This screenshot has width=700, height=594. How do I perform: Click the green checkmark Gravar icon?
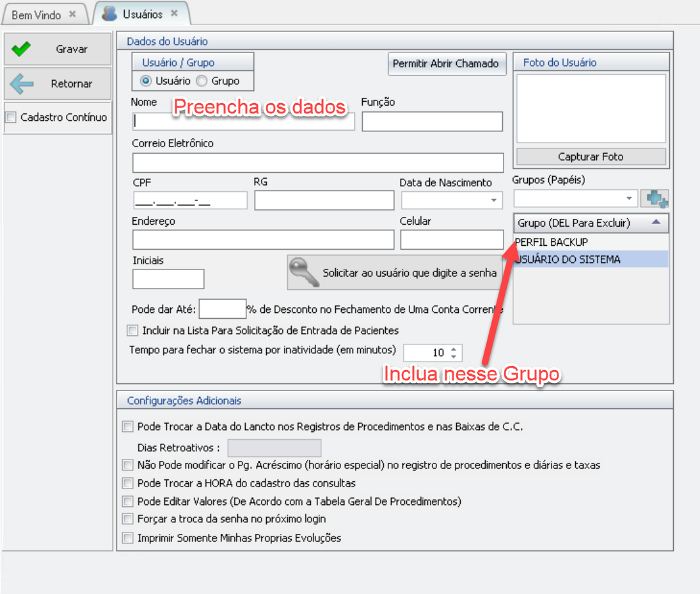pos(22,49)
